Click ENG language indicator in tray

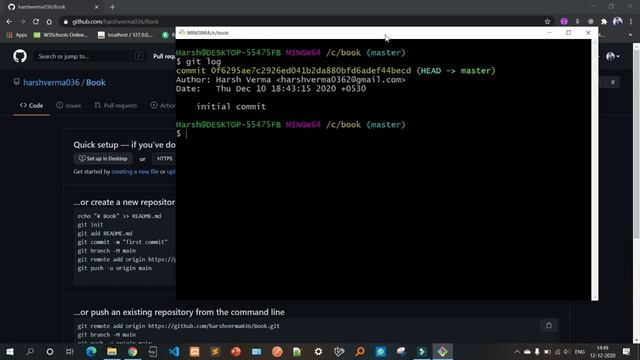click(x=580, y=351)
